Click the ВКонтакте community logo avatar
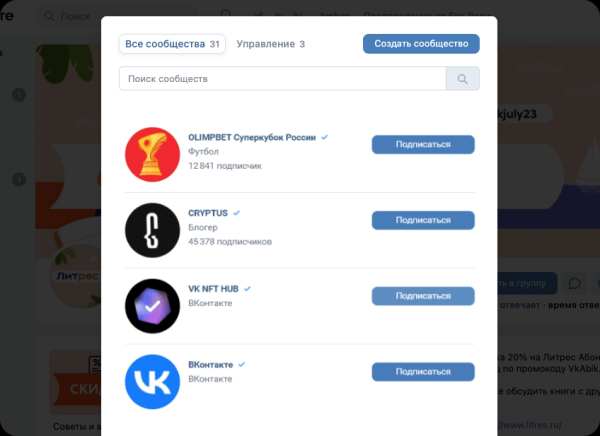Screen dimensions: 600x436 [x=152, y=382]
